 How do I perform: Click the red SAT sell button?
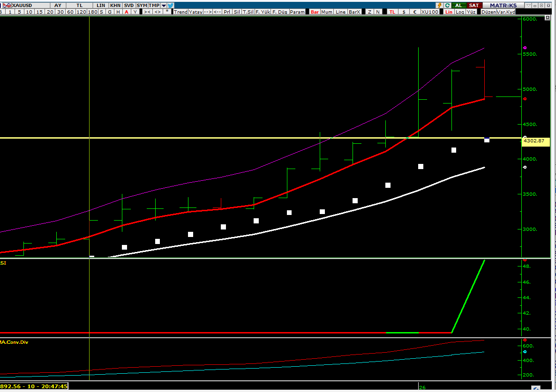pos(474,5)
